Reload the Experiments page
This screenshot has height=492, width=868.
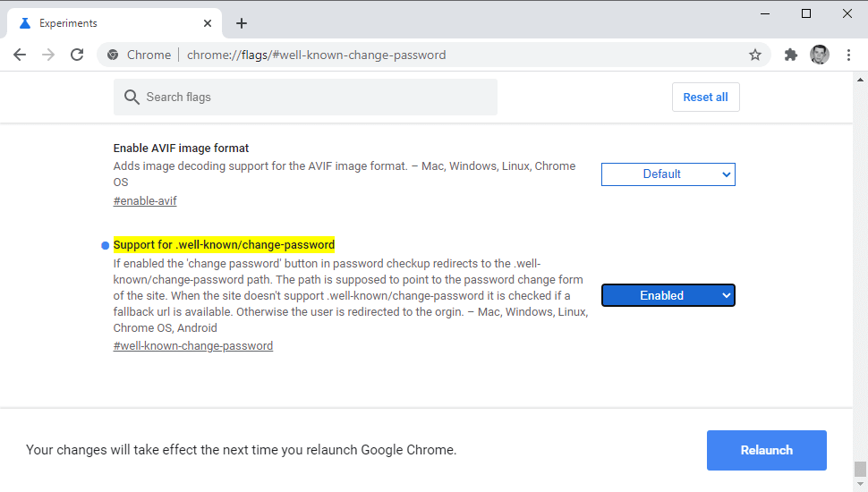click(77, 55)
